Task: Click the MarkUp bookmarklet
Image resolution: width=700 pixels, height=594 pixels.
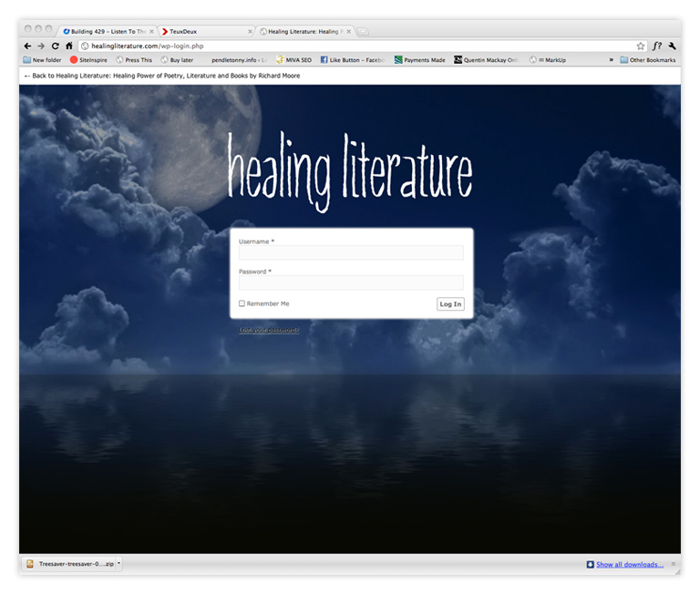Action: tap(548, 60)
